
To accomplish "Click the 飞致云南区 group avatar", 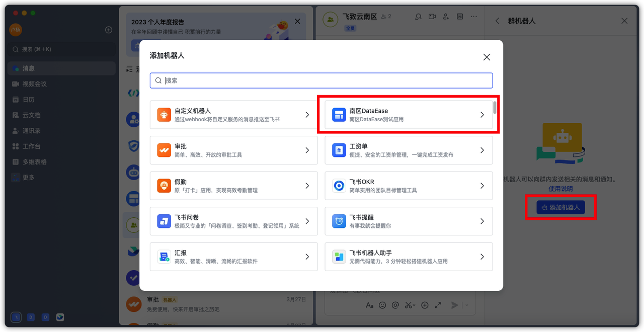I will coord(330,20).
